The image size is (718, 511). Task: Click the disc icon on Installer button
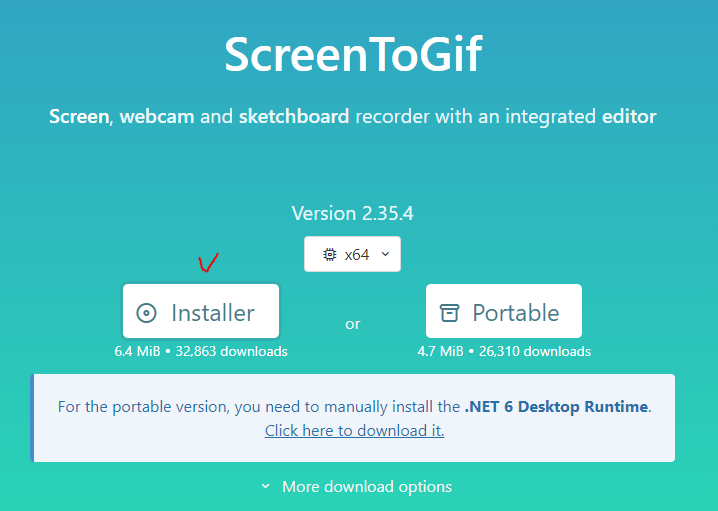coord(147,313)
